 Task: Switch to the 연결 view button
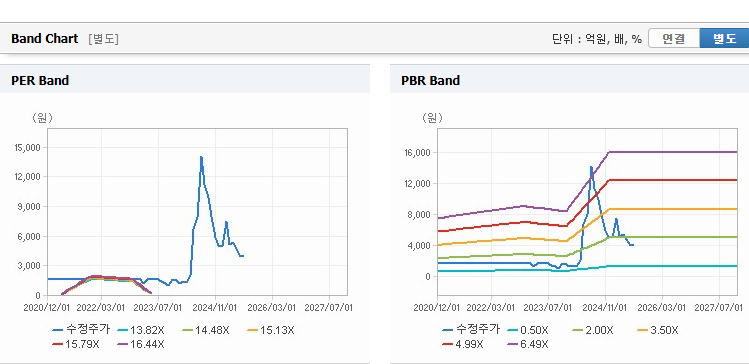point(674,39)
